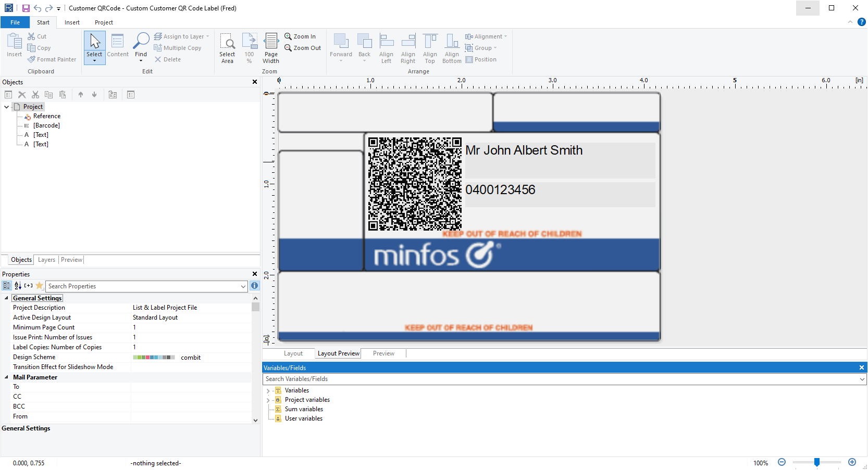Open Help via the question mark icon

(x=862, y=22)
